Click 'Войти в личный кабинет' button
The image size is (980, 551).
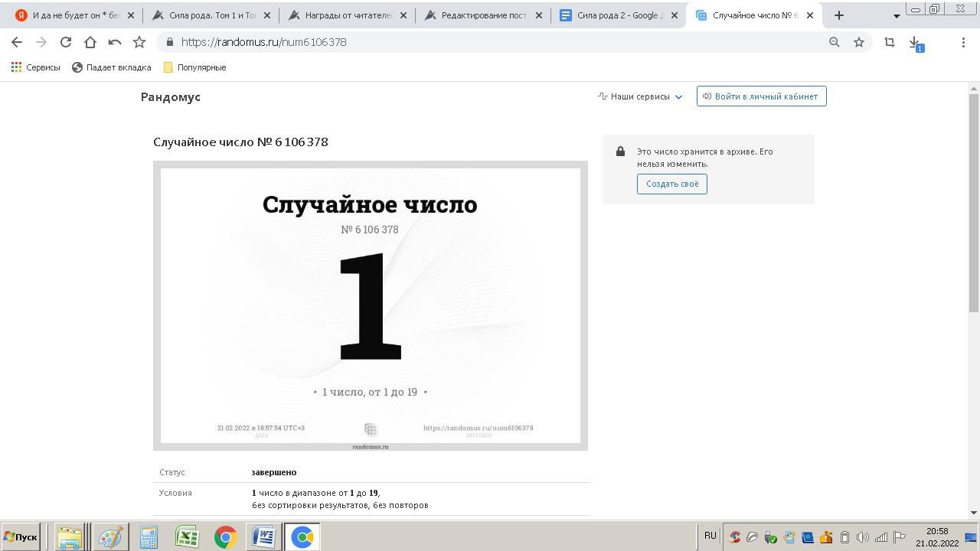pos(762,96)
